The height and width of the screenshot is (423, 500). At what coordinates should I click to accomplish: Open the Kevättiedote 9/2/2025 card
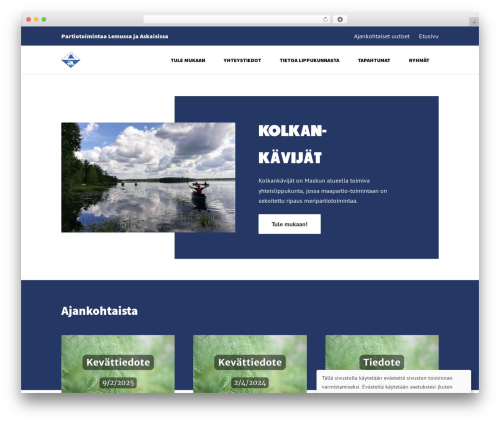118,364
